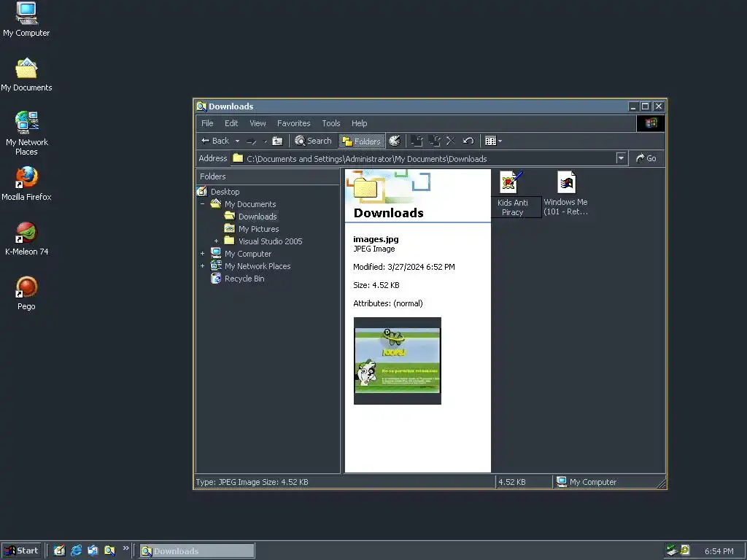Select Downloads in the folder tree
Image resolution: width=747 pixels, height=560 pixels.
point(258,217)
